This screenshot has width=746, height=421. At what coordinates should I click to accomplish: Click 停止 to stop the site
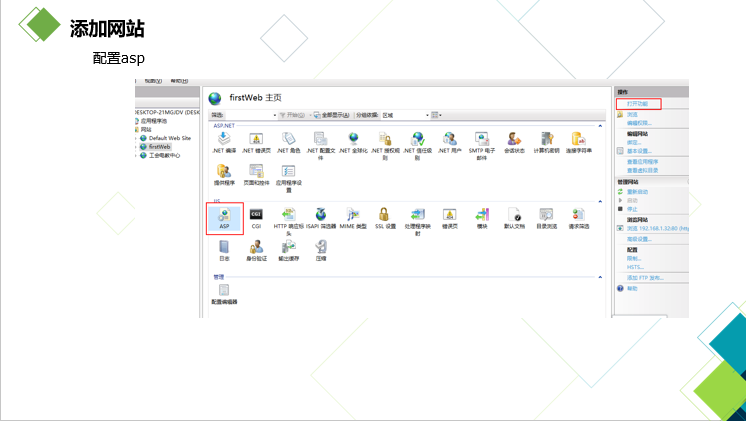[632, 209]
